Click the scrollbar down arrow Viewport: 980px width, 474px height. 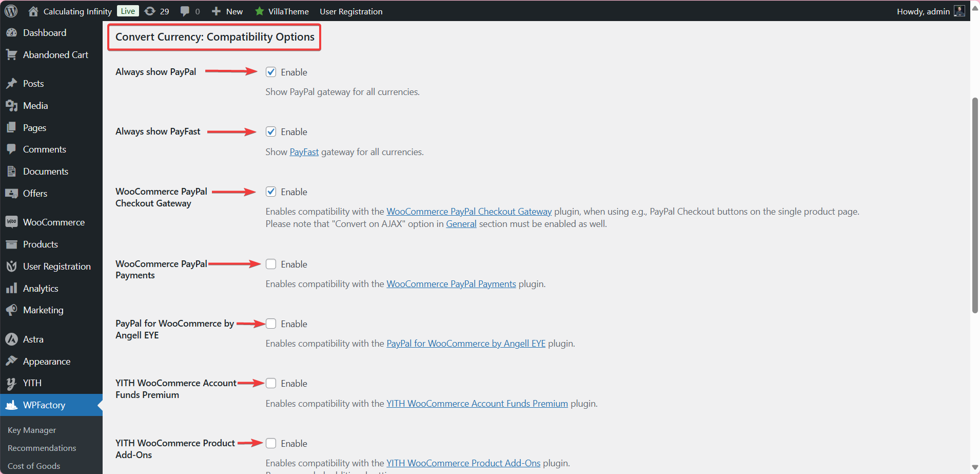coord(975,467)
